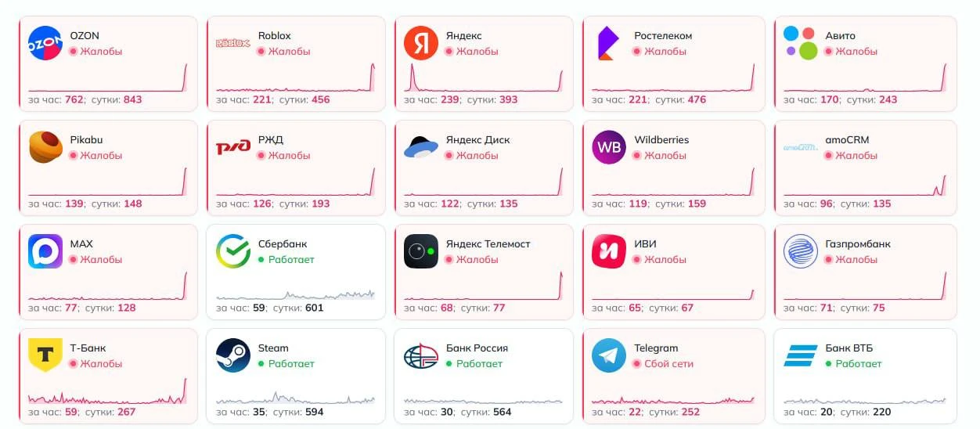Click the Газпромбанк service name
Screen dimensions: 980x429
[858, 244]
